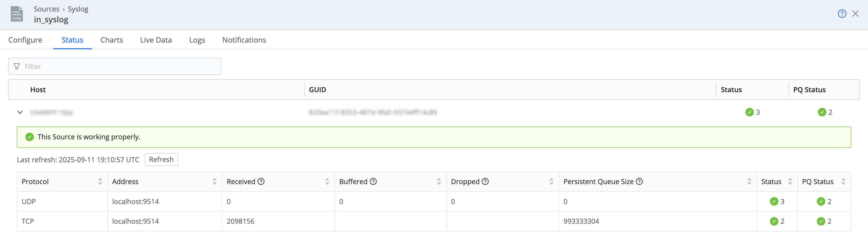The height and width of the screenshot is (236, 868).
Task: Click the Sources breadcrumb link
Action: click(x=46, y=9)
